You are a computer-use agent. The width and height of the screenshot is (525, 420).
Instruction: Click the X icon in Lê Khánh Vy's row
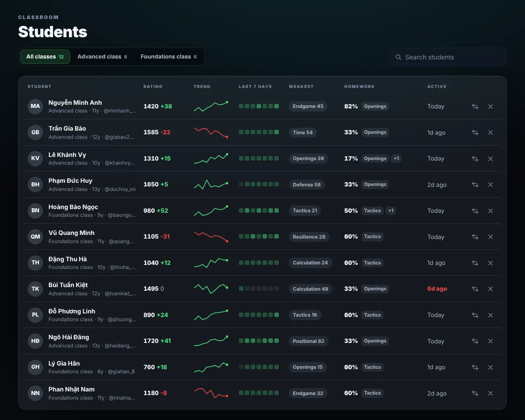coord(490,159)
